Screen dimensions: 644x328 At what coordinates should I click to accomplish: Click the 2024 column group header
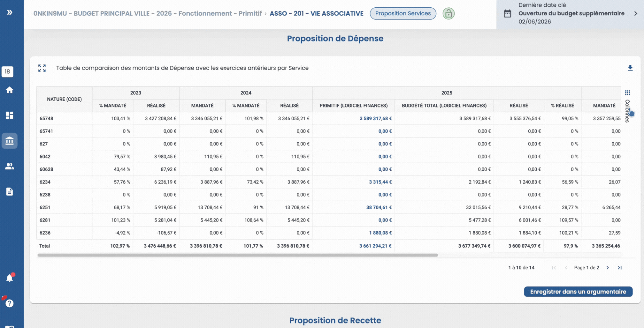(x=246, y=93)
